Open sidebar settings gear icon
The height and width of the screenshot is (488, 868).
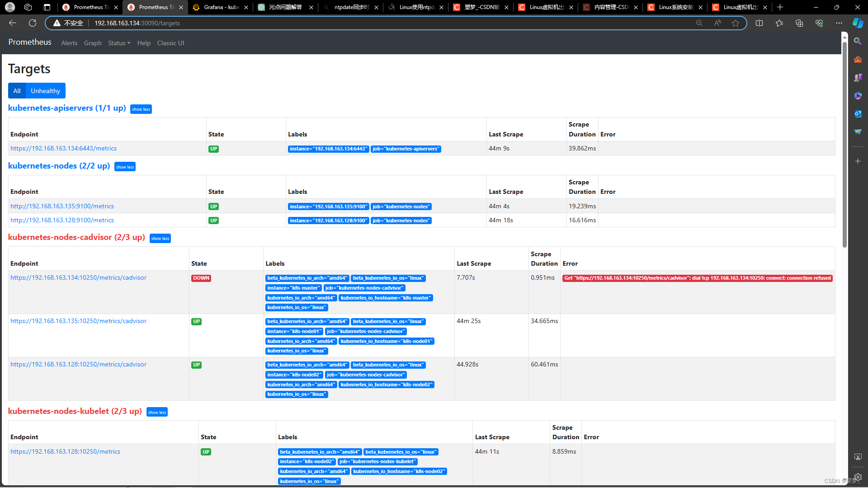(858, 477)
